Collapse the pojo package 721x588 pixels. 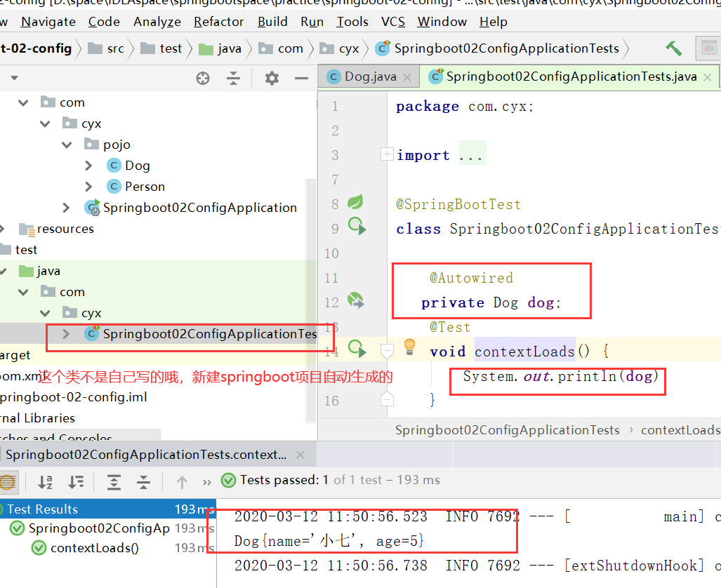coord(67,145)
